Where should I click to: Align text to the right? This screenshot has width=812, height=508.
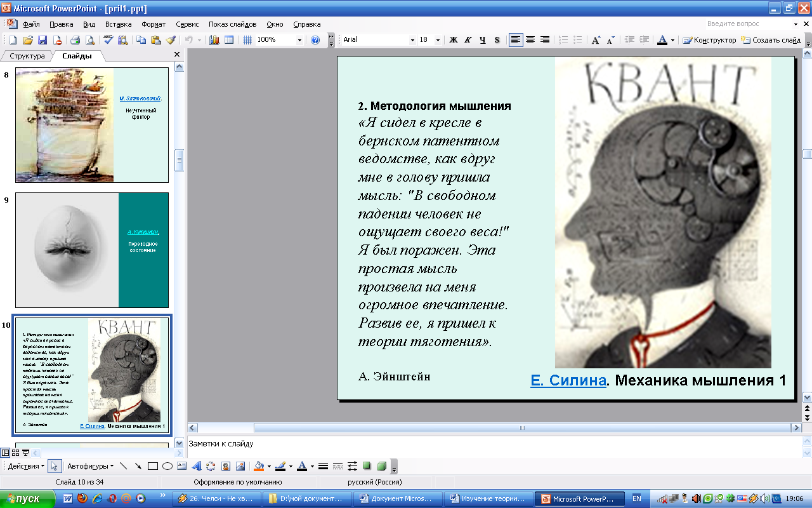[x=545, y=40]
